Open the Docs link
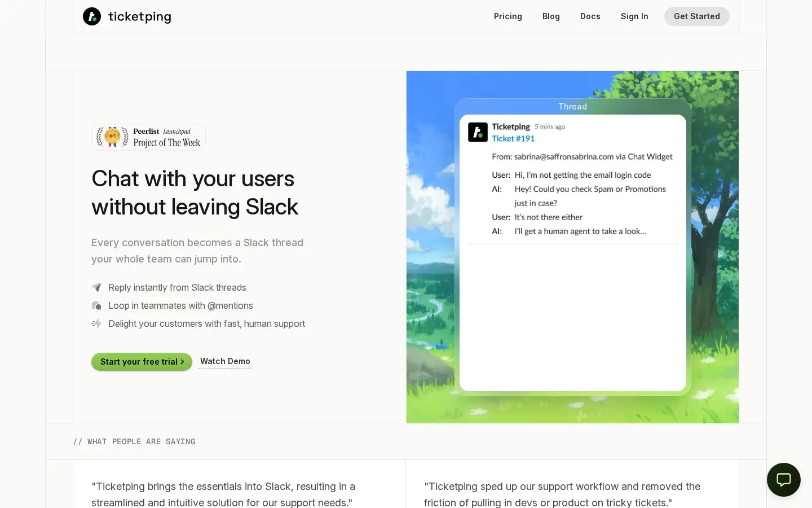The image size is (812, 508). point(590,16)
